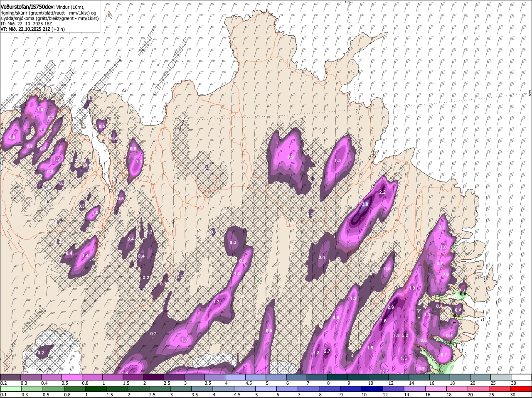Pick the pink lower swatch between 16 and 18
The width and height of the screenshot is (532, 398).
click(x=437, y=388)
